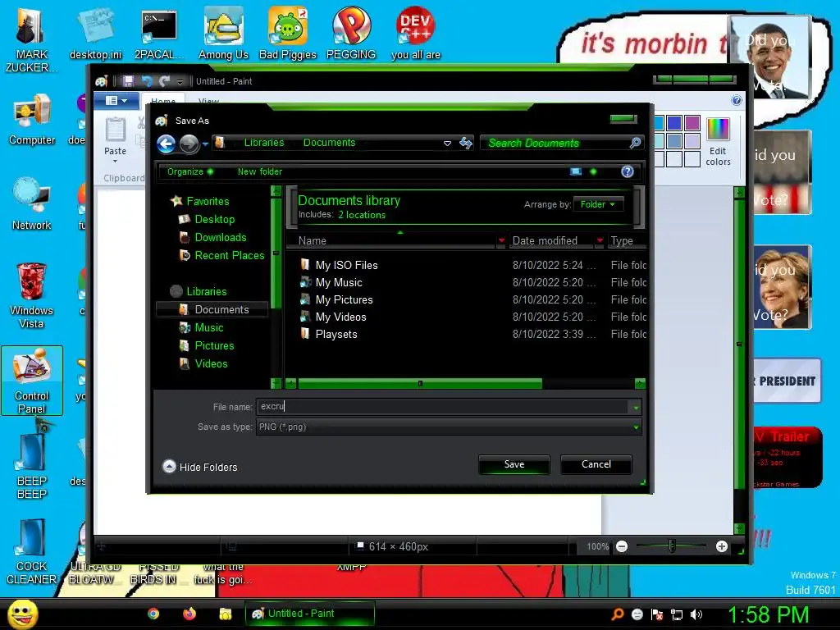Expand the address bar history dropdown

tap(447, 143)
